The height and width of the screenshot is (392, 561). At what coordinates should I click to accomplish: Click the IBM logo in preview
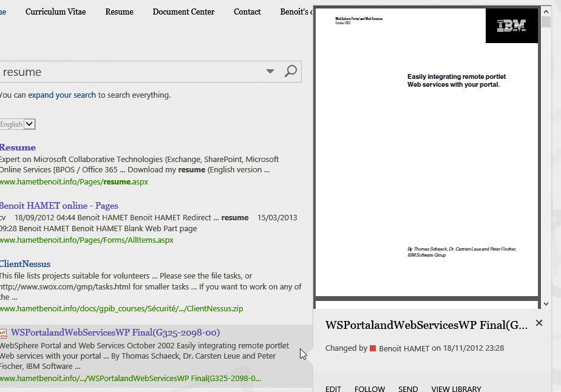[511, 26]
